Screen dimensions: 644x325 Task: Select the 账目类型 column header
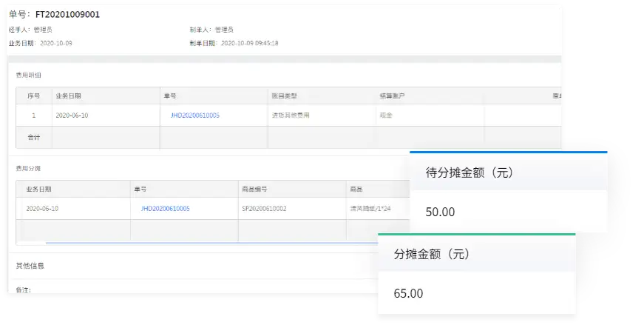(284, 96)
